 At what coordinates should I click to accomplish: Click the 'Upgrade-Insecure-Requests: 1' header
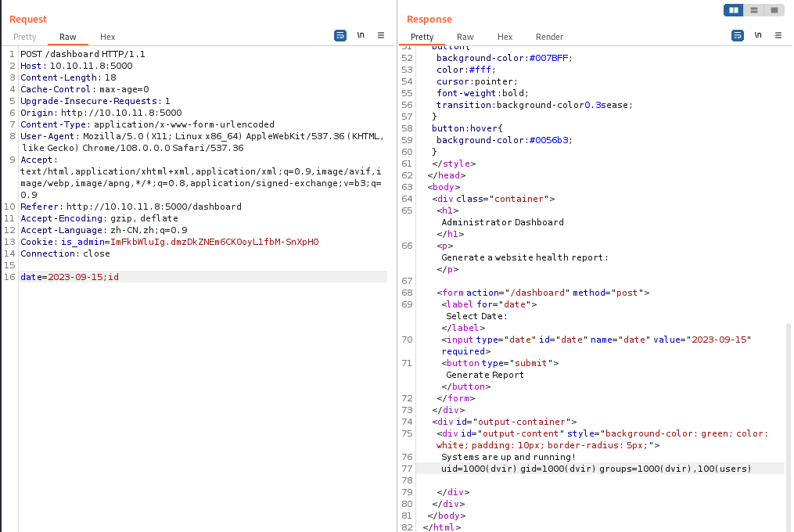click(95, 101)
